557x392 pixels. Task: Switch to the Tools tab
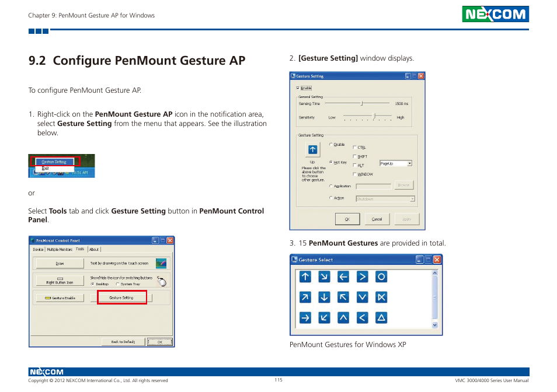point(80,249)
